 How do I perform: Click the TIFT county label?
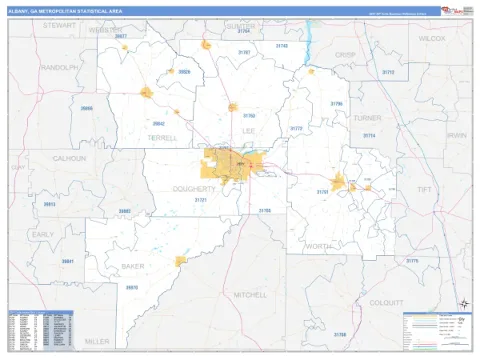(425, 190)
